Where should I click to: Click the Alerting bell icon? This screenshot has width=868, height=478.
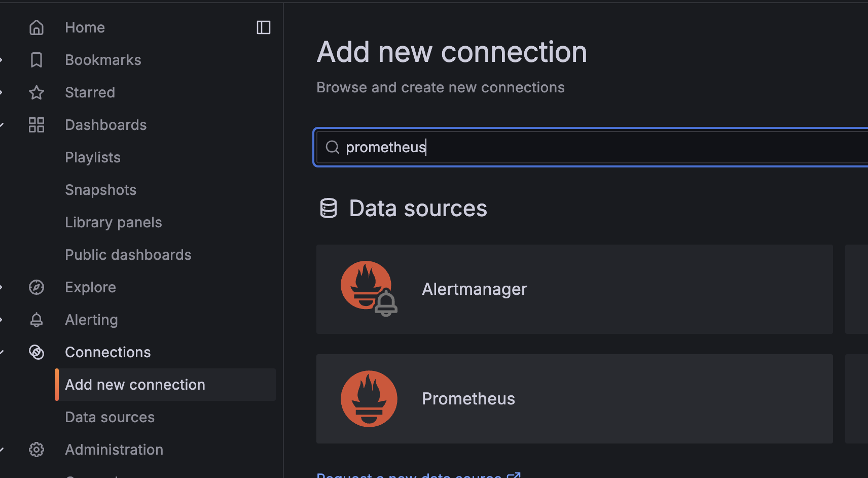[36, 319]
